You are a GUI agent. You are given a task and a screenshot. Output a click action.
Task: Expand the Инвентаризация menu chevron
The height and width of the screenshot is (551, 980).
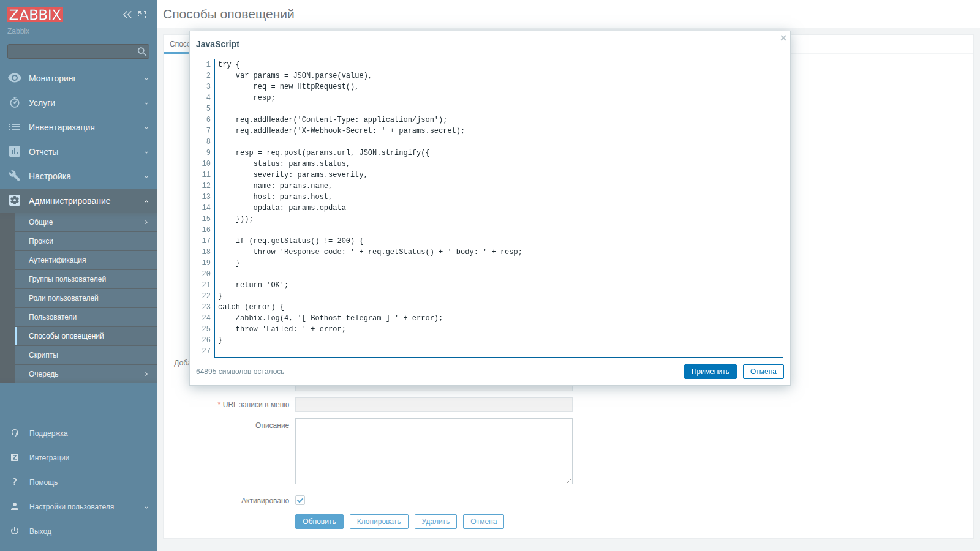click(146, 127)
